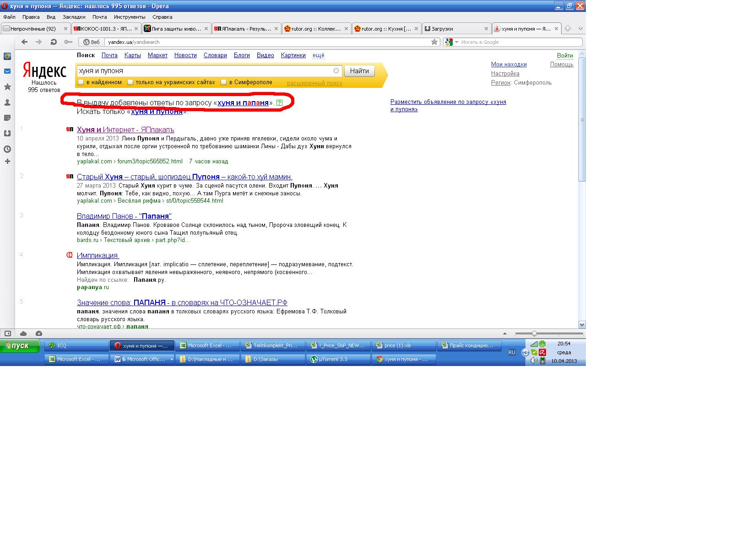The height and width of the screenshot is (560, 747).
Task: Open the Downloads panel in sidebar
Action: [7, 134]
